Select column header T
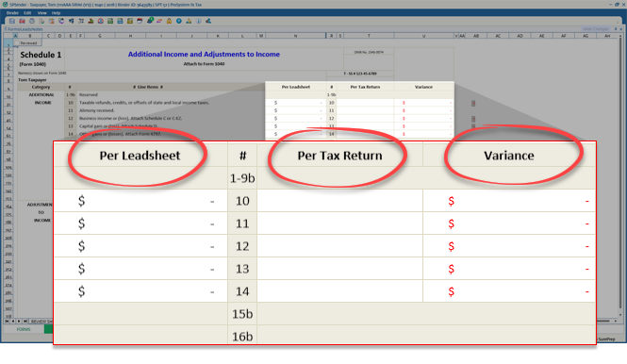This screenshot has height=364, width=627. (x=369, y=36)
